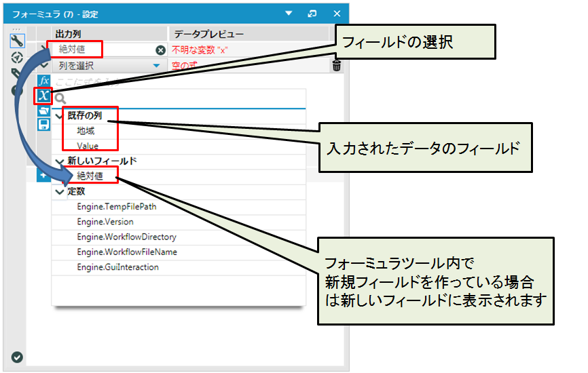
Task: Collapse the 新しいフィールド section
Action: point(59,161)
